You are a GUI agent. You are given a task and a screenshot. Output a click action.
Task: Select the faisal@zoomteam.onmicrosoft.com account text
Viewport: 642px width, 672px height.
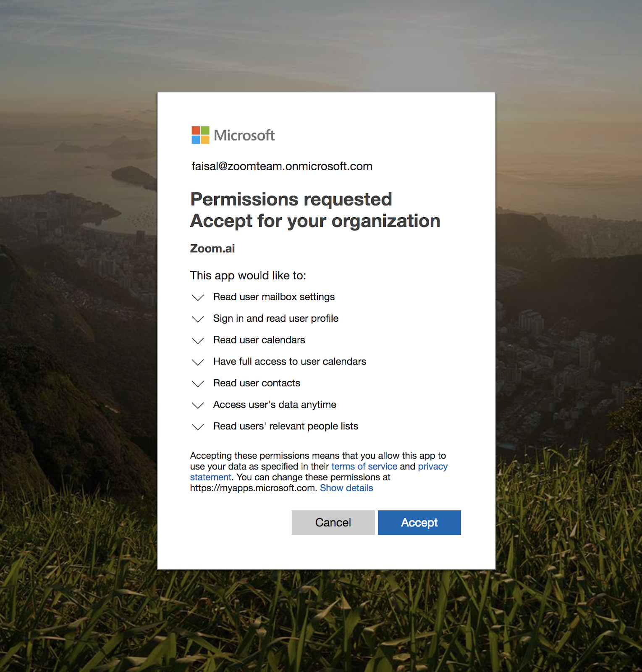point(282,166)
